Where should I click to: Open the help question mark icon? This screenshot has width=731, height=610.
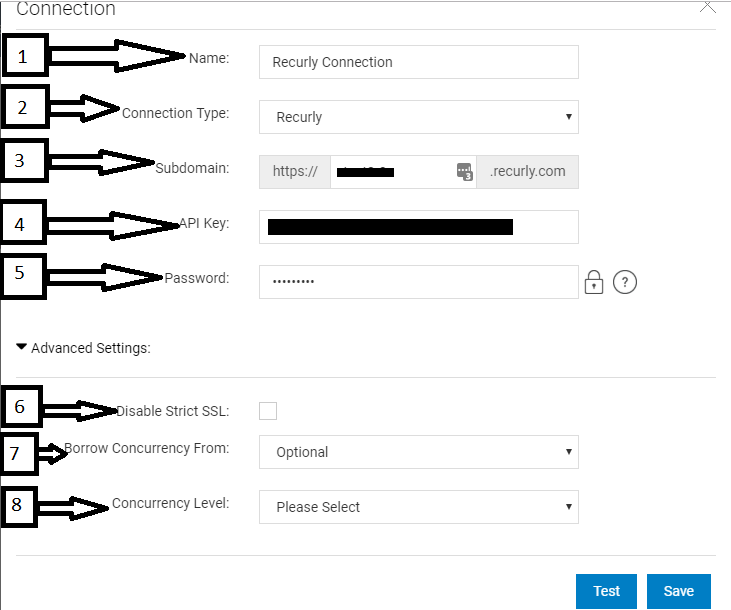[x=625, y=282]
